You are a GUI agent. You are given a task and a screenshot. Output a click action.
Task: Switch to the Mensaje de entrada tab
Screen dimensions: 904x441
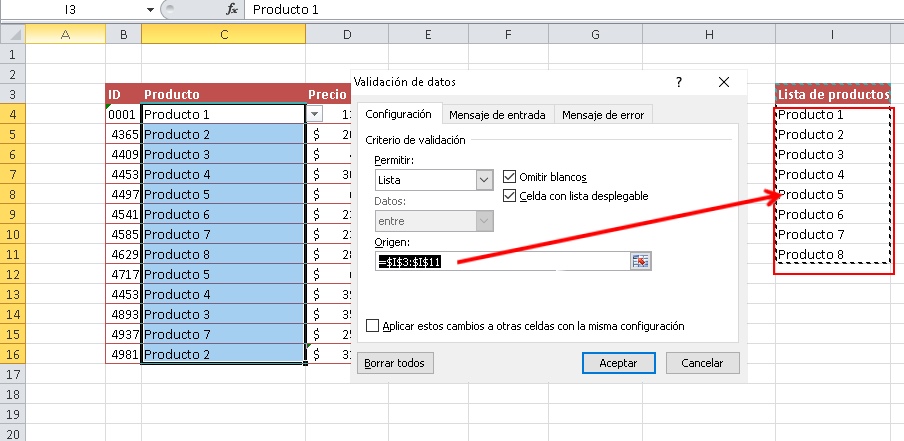click(497, 115)
